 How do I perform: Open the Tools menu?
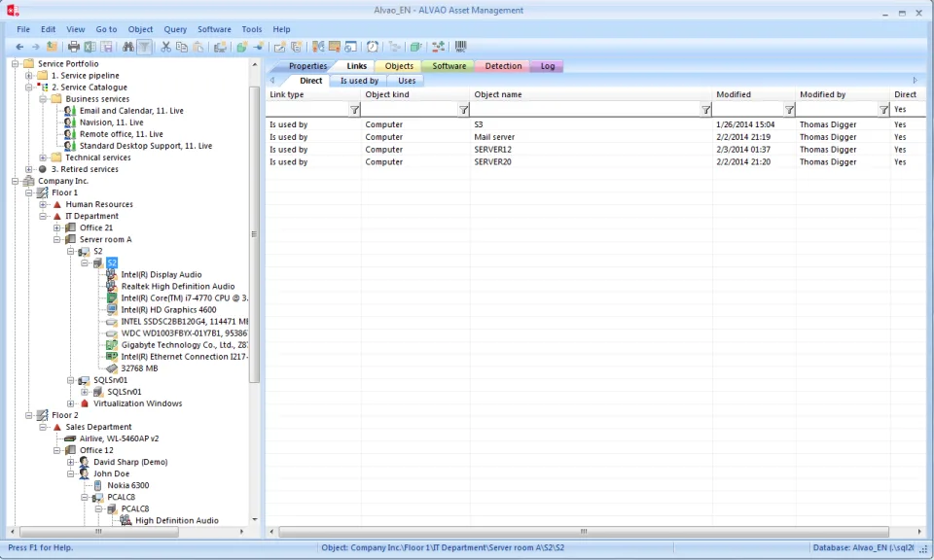pyautogui.click(x=252, y=29)
